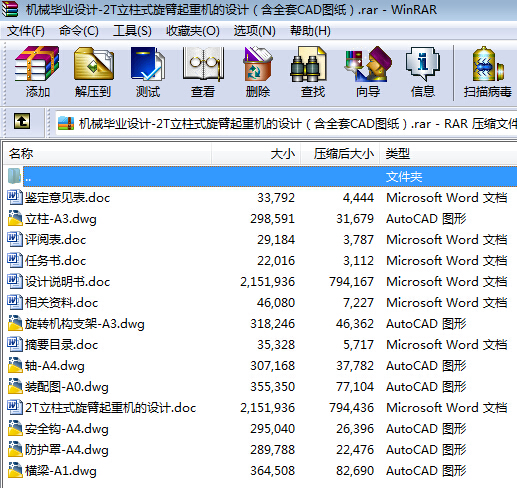
Task: Open the 收藏夹(O) menu
Action: pos(193,31)
